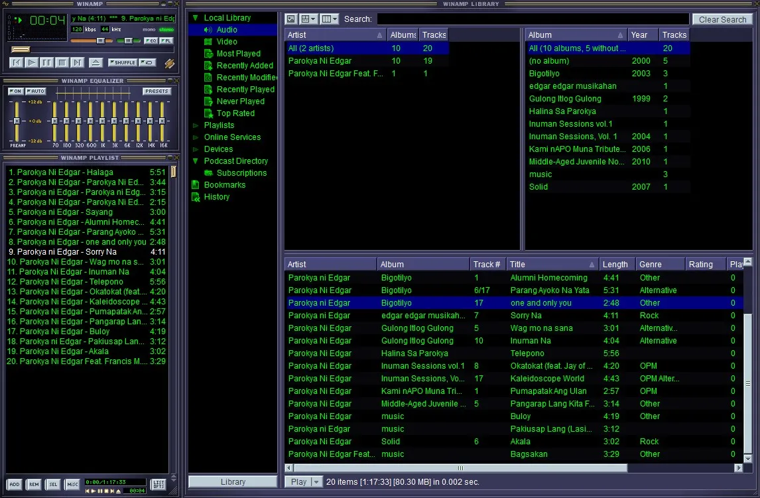Click the REM button in playlist editor

click(34, 484)
